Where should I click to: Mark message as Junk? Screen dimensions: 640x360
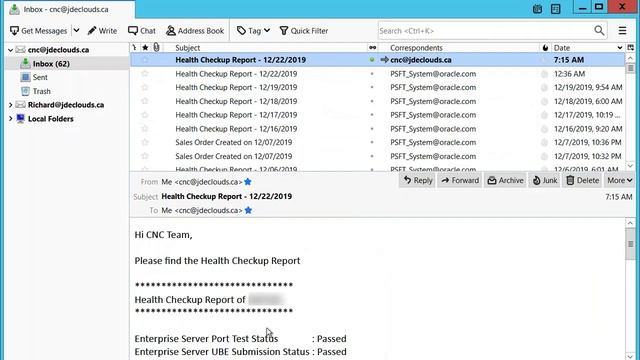545,180
